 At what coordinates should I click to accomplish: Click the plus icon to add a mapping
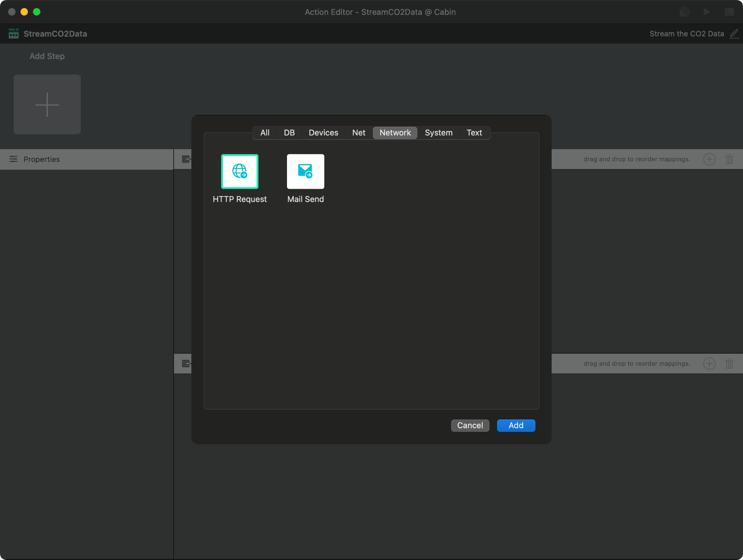tap(709, 159)
